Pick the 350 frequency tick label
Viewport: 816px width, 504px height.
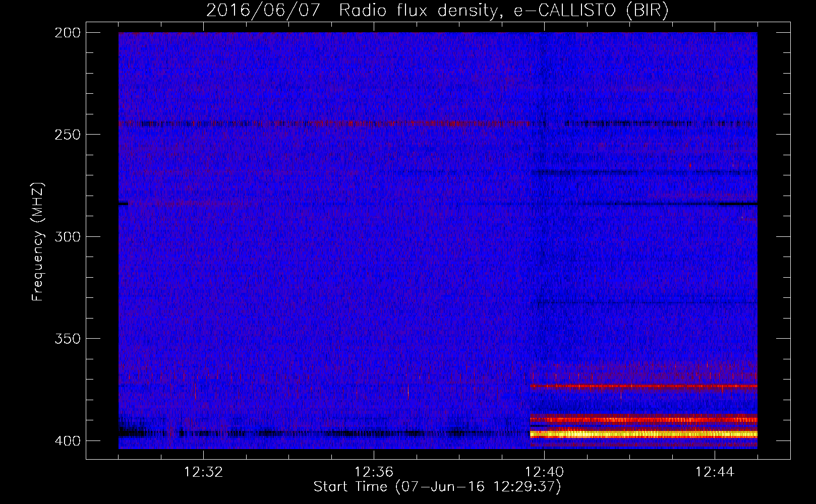click(x=68, y=339)
